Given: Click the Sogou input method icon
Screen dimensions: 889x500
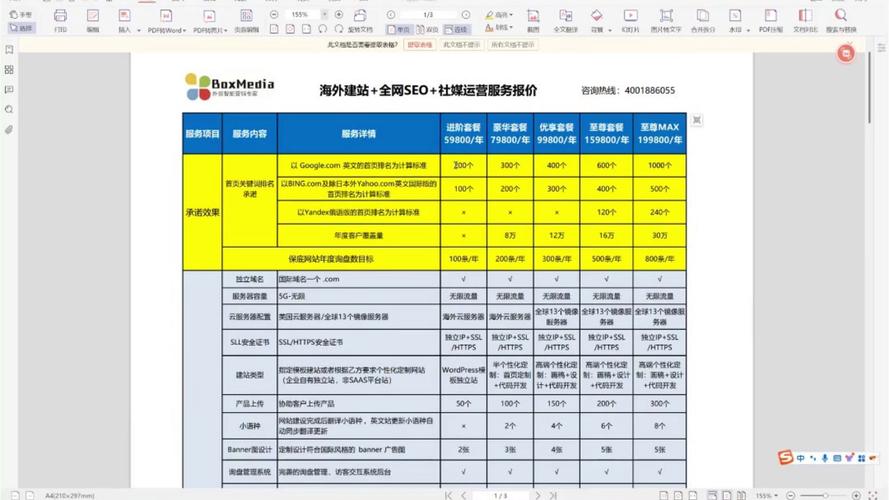Looking at the screenshot, I should [785, 457].
